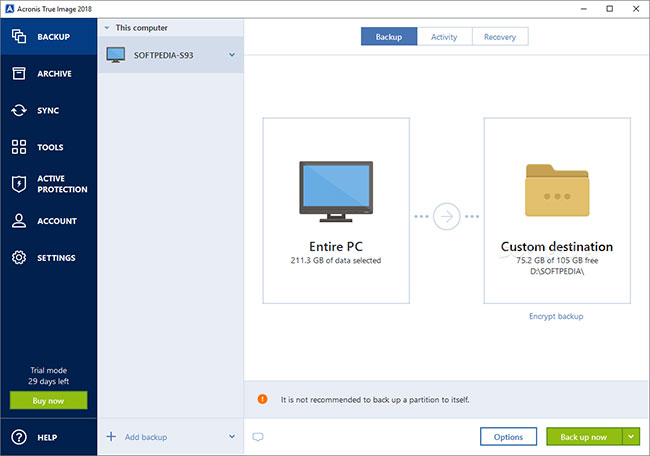650x456 pixels.
Task: Open the Archive sidebar icon
Action: tap(19, 73)
